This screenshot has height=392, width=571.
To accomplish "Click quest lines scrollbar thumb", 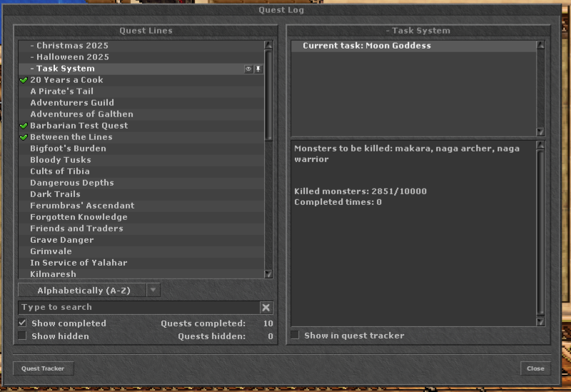I will click(x=268, y=95).
